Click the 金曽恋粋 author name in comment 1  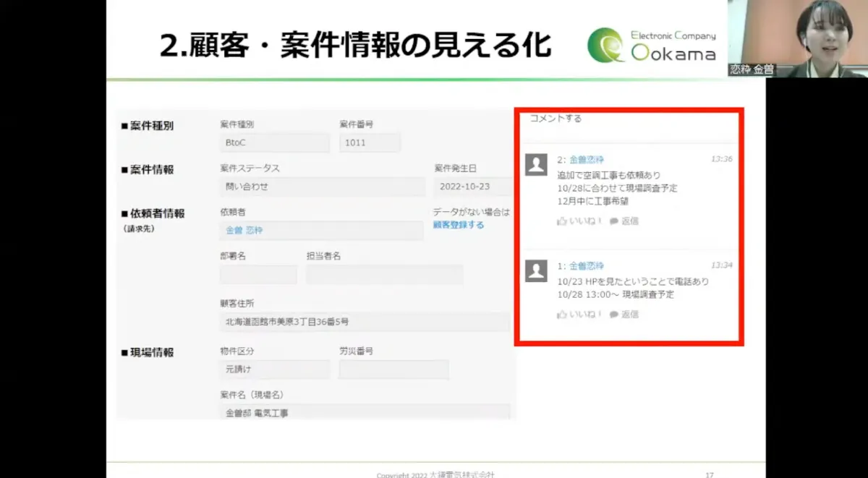click(x=587, y=265)
